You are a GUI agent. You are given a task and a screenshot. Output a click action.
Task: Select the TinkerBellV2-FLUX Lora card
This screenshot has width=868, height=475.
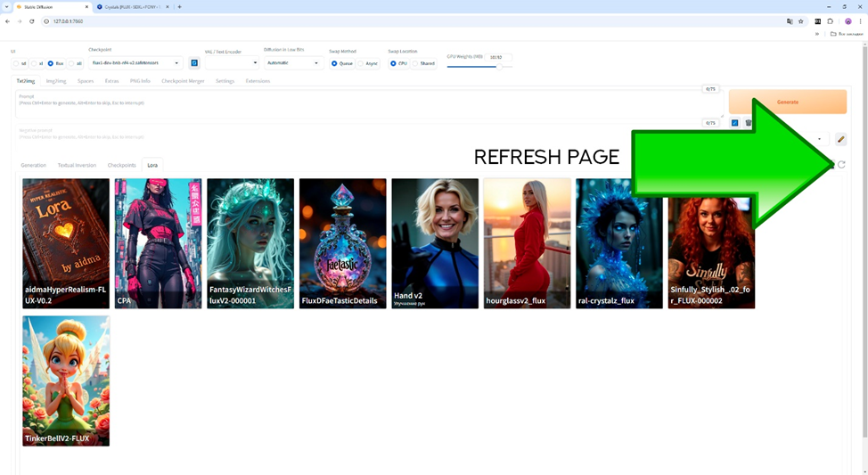click(66, 381)
